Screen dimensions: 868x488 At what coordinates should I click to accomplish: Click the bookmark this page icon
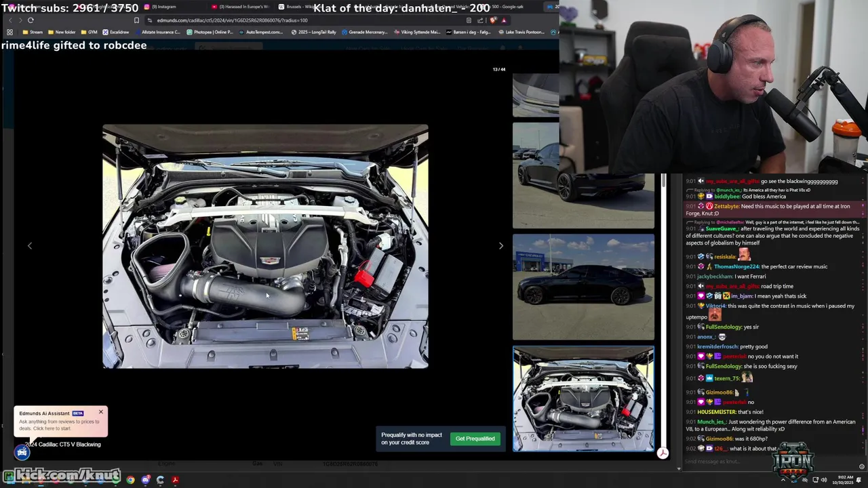(136, 20)
